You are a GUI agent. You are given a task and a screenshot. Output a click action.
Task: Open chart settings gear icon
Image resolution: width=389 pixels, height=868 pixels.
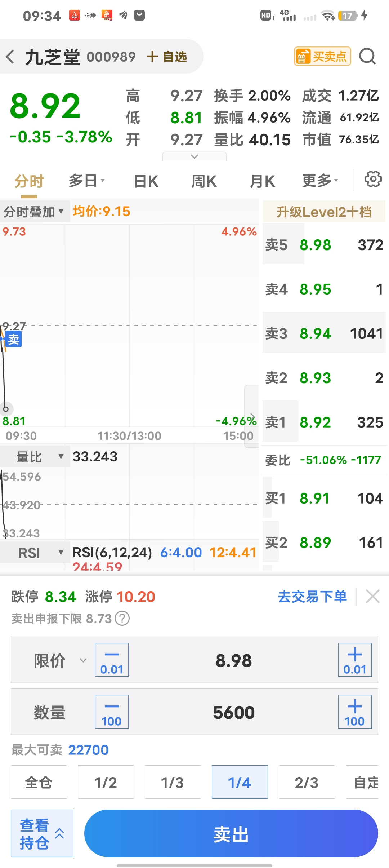click(x=373, y=179)
